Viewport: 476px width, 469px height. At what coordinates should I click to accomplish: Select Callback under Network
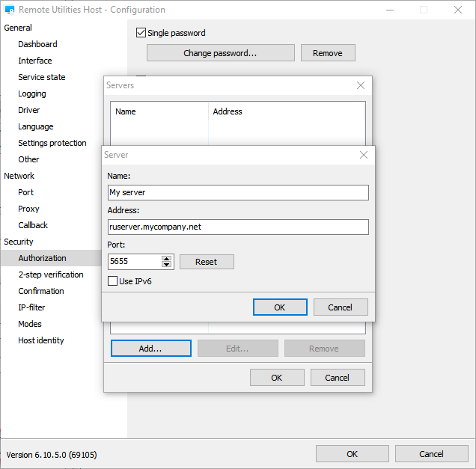click(33, 225)
